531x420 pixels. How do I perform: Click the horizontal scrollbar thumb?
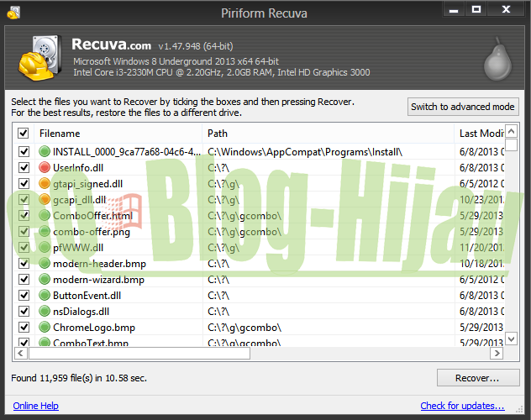click(x=139, y=354)
